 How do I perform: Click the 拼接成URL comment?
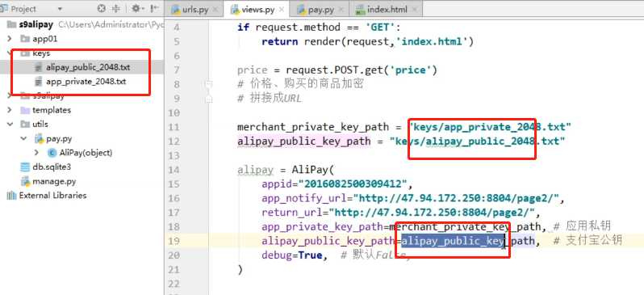[x=270, y=99]
